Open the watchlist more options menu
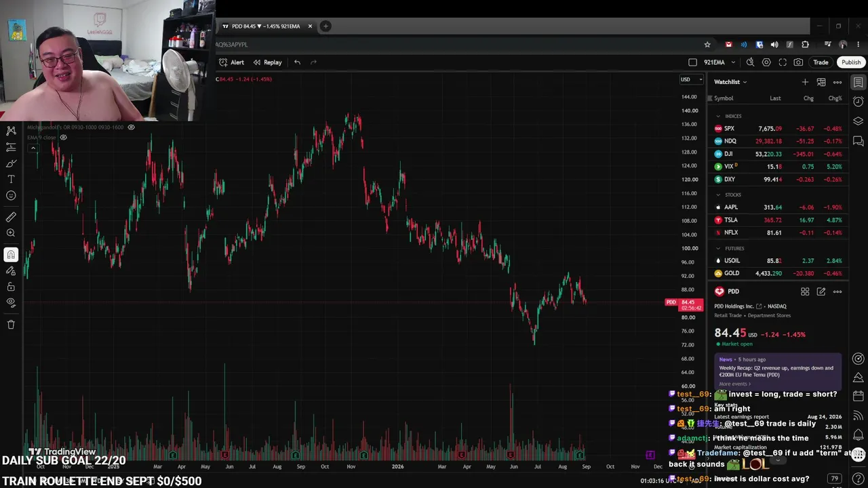868x488 pixels. 837,82
